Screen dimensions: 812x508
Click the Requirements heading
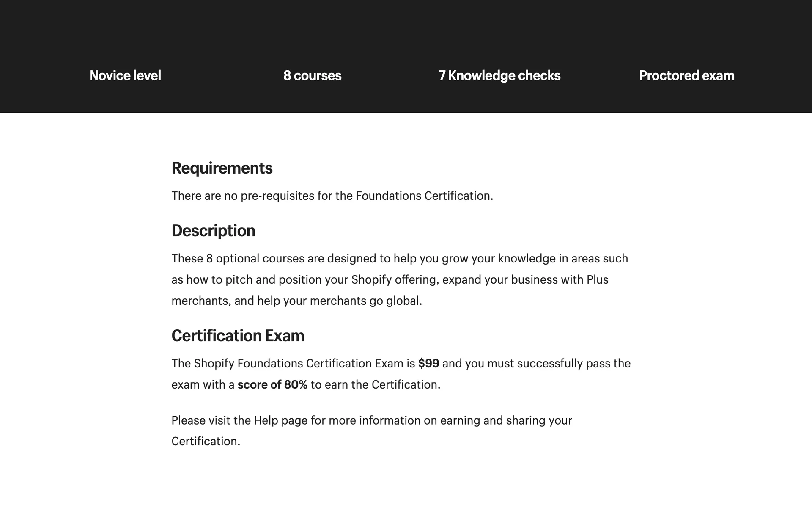coord(222,168)
